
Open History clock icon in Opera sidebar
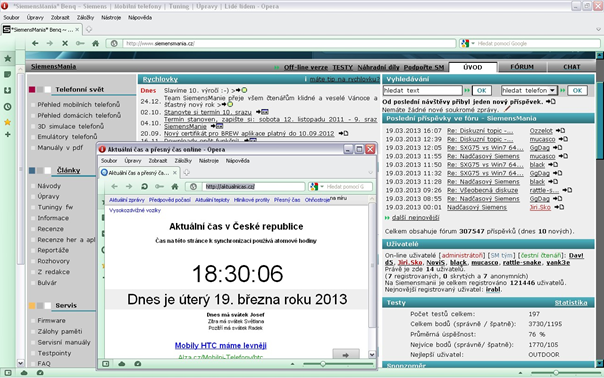[7, 107]
